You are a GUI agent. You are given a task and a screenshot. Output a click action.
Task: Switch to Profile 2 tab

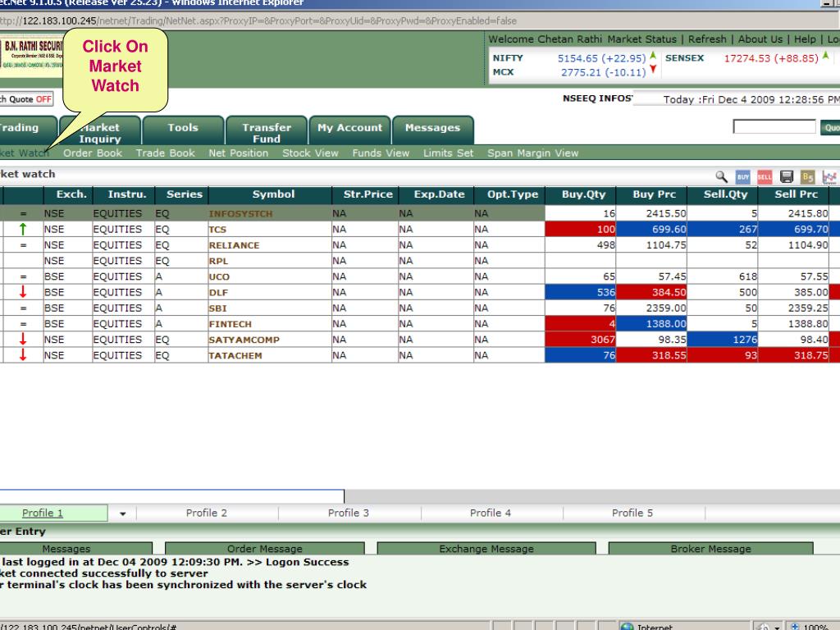[x=207, y=514]
